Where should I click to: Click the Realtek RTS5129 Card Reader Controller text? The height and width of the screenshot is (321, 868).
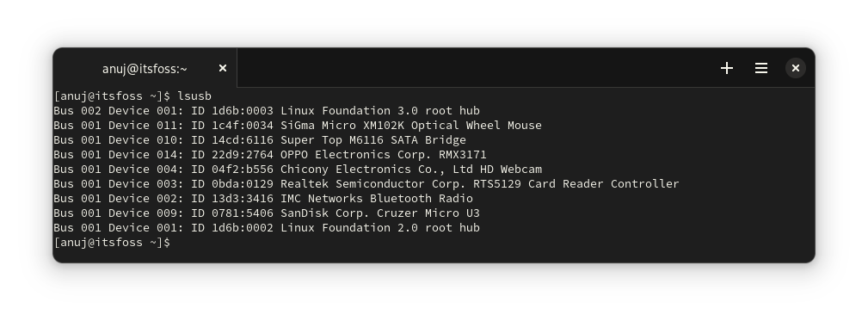point(480,184)
